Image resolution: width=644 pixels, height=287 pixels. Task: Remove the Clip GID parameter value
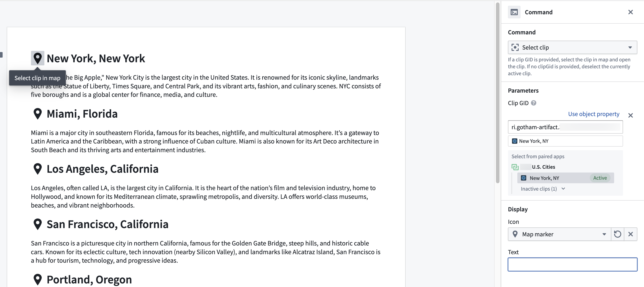point(630,115)
